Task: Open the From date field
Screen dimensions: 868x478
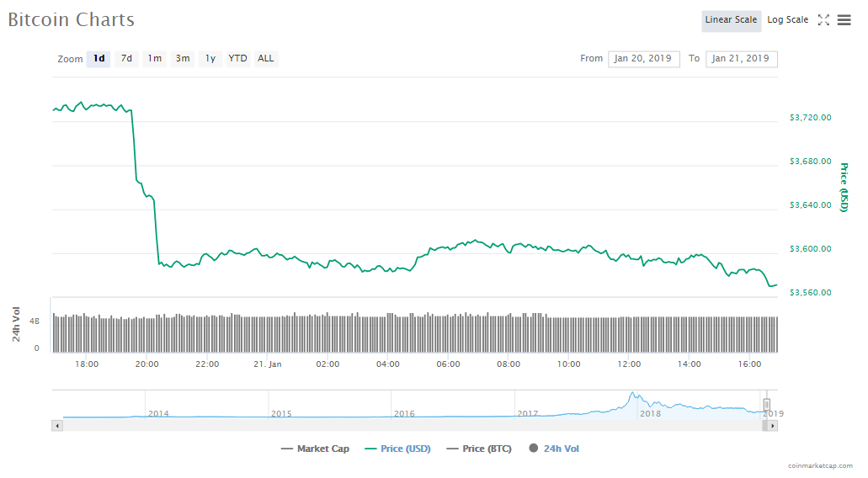Action: point(643,59)
